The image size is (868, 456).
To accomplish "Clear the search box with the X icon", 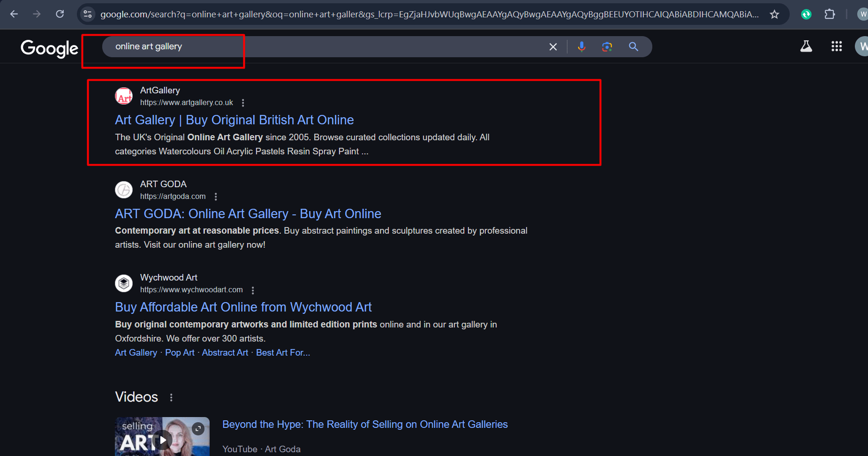I will pos(553,47).
